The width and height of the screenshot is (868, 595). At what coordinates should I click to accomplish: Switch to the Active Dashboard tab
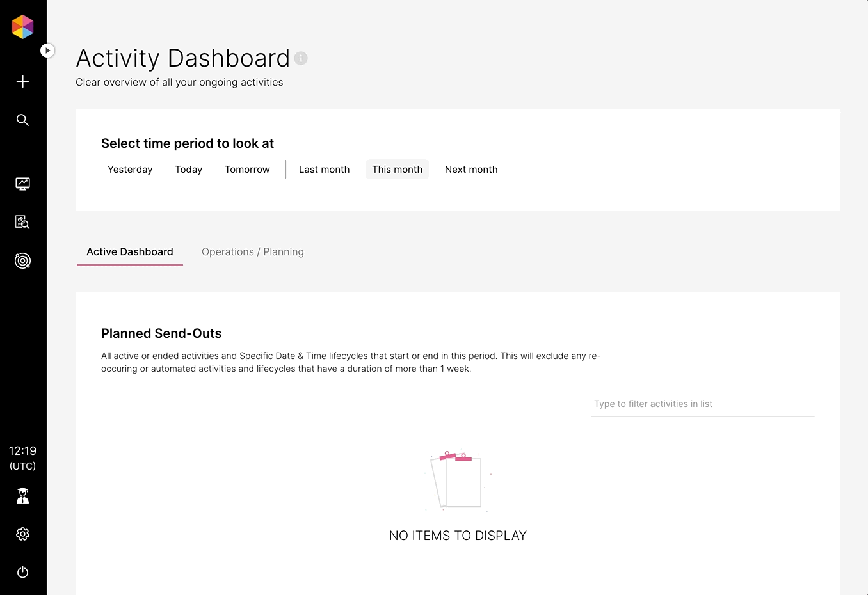(130, 252)
